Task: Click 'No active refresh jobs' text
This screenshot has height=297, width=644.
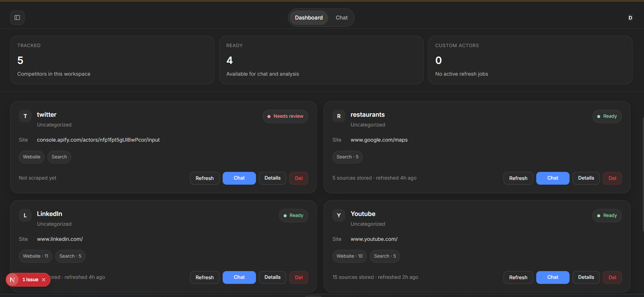Action: coord(461,74)
